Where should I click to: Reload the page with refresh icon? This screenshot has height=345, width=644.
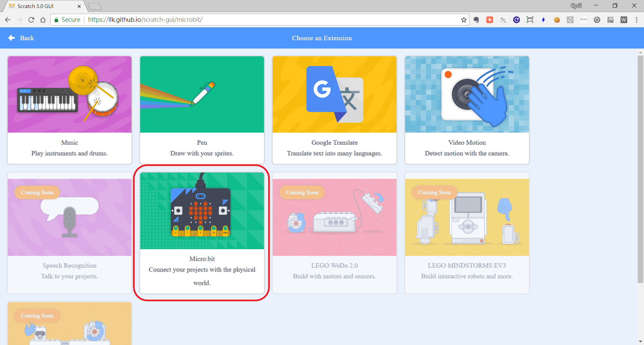coord(31,20)
